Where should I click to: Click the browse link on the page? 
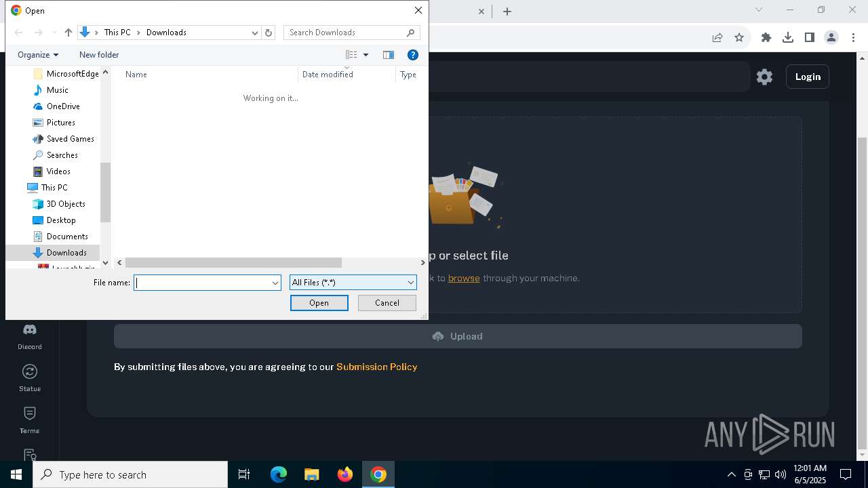[464, 278]
